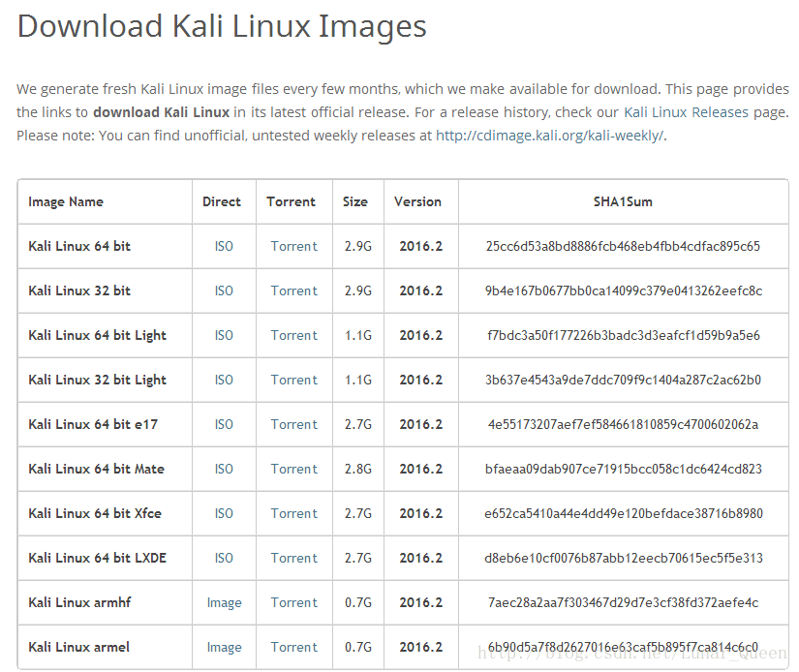Viewport: 799px width, 672px height.
Task: Select the SHA1 hash starting 3b637e45
Action: coord(623,380)
